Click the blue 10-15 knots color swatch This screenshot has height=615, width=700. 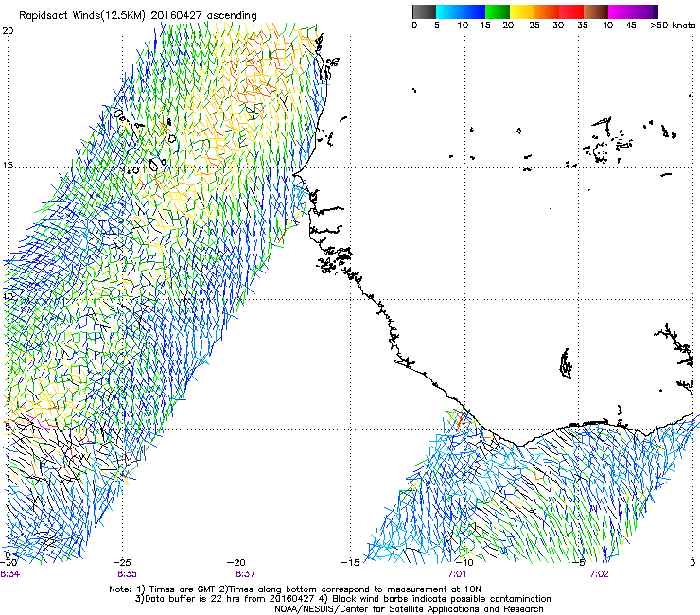tap(473, 11)
